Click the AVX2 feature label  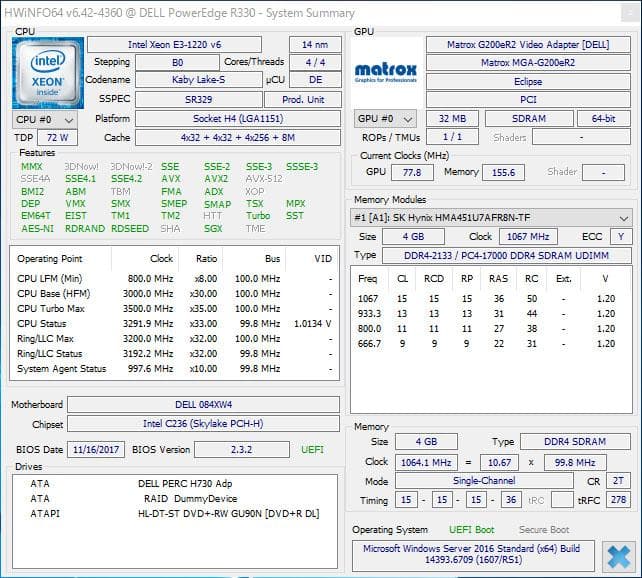coord(216,179)
